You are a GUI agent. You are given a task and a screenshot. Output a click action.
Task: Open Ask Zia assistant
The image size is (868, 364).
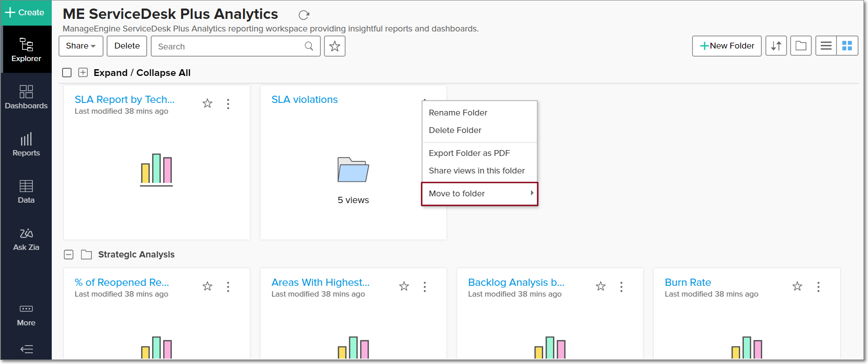coord(26,239)
